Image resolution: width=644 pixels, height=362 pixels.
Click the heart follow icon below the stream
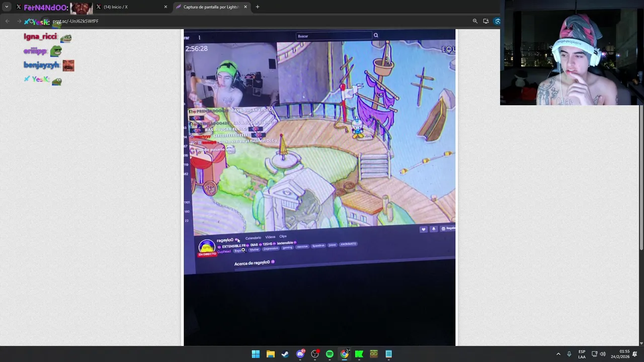coord(423,229)
